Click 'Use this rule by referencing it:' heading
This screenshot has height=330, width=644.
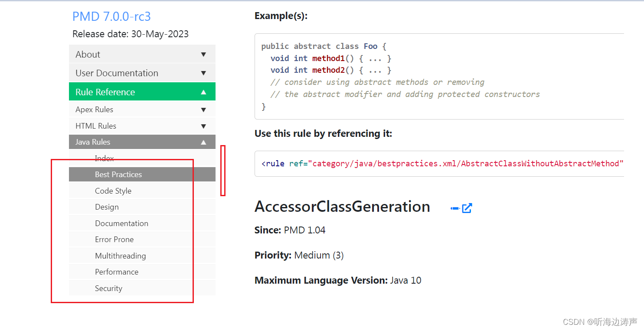323,134
